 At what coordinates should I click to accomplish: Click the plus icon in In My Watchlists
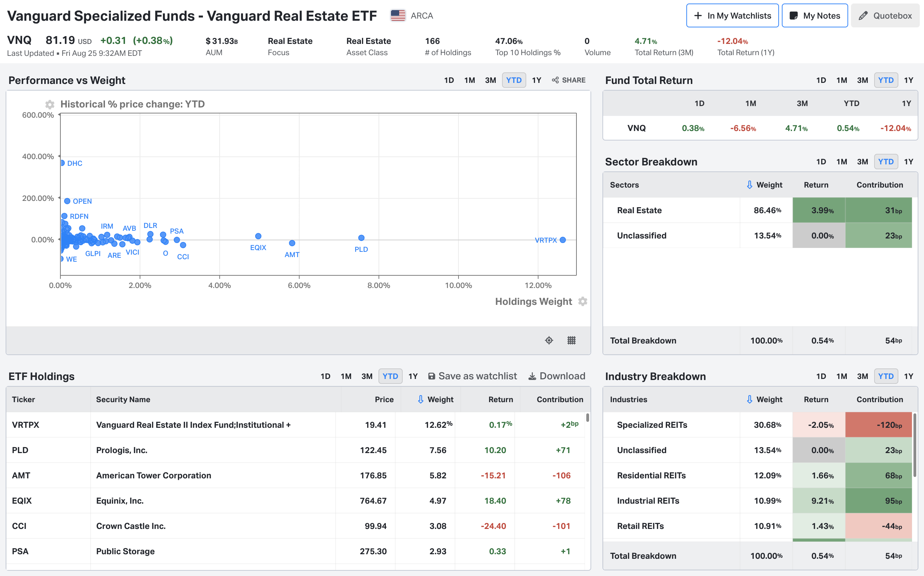coord(698,15)
